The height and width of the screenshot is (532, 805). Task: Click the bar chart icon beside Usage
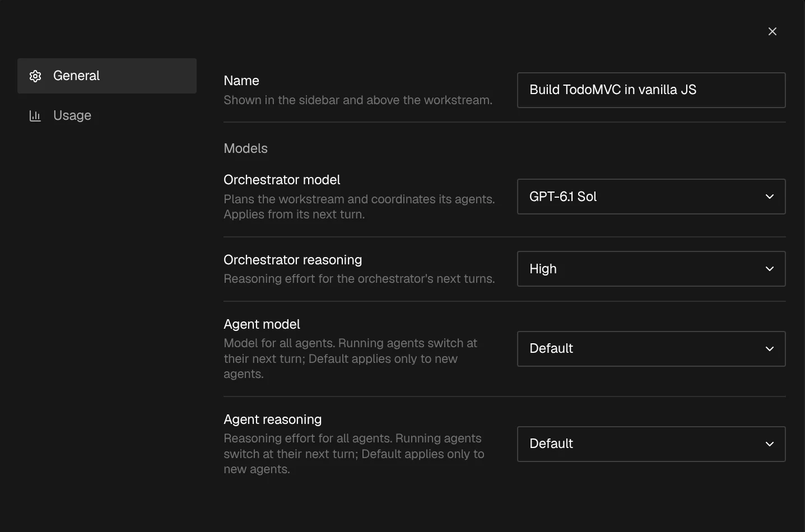35,116
